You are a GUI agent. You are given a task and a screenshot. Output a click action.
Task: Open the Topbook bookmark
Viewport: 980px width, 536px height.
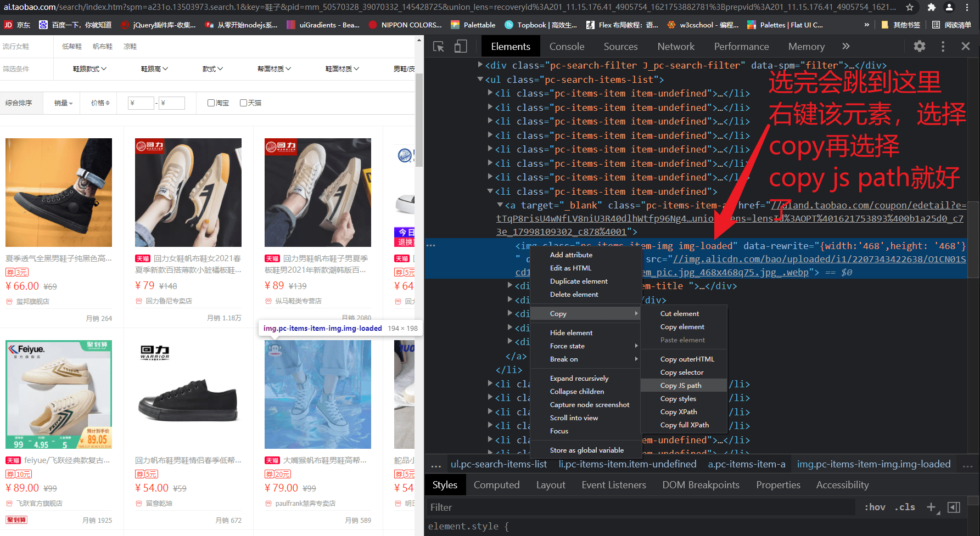pos(541,25)
